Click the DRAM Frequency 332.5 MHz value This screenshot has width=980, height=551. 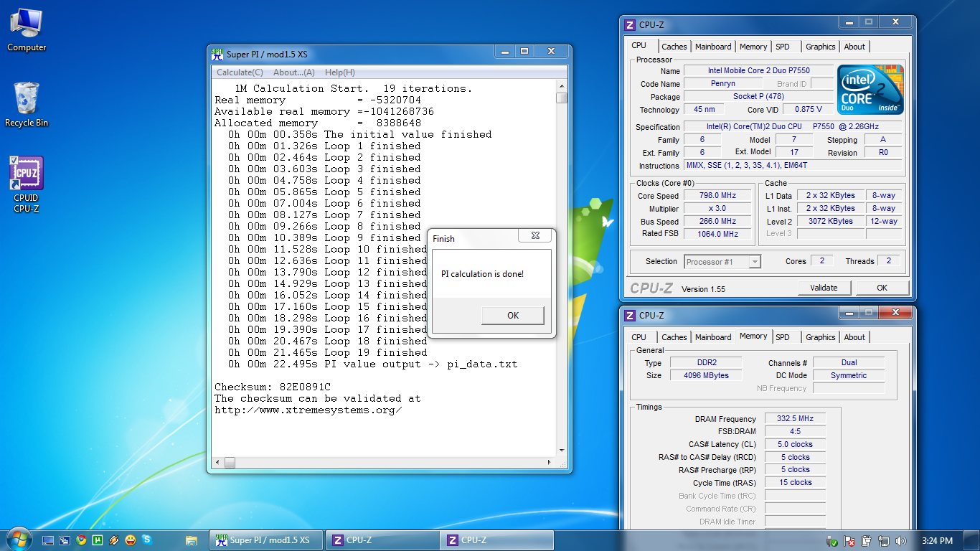pyautogui.click(x=795, y=418)
